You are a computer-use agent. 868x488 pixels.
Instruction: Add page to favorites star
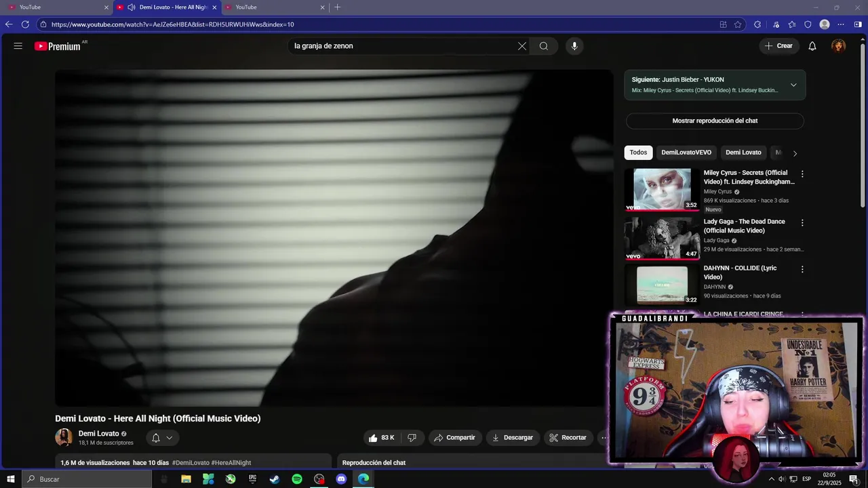click(738, 24)
